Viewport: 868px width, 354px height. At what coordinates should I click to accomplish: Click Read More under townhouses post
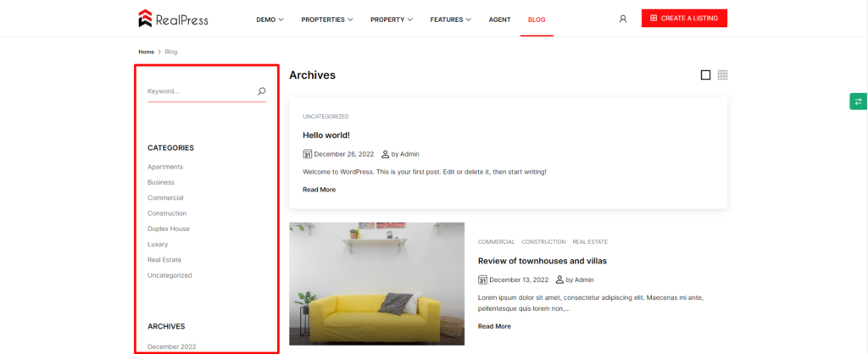click(x=494, y=326)
